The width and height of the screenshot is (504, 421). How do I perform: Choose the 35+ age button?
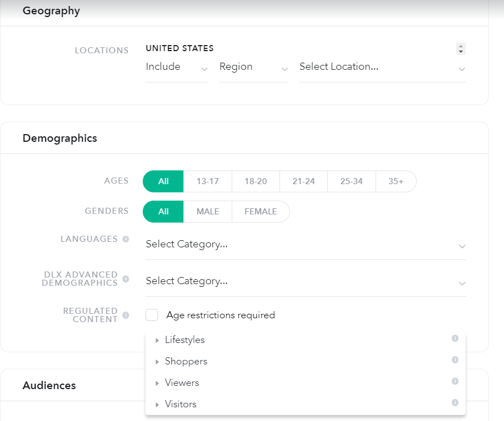point(396,181)
